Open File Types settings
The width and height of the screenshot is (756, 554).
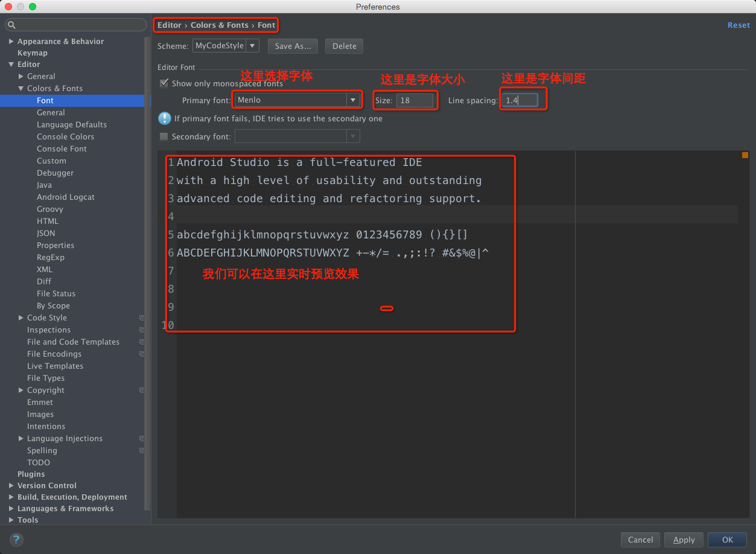[x=46, y=378]
